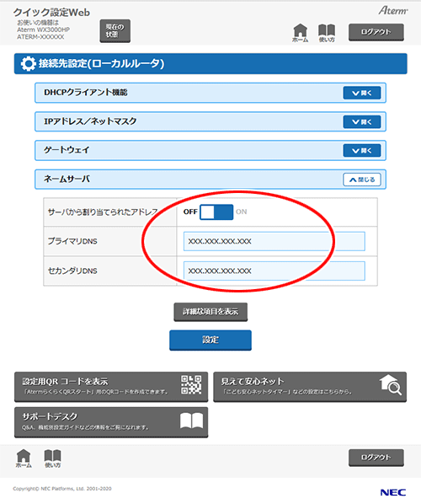Screen dimensions: 421x504
Task: Toggle サーバから割り当てられたアドレス switch
Action: tap(216, 212)
